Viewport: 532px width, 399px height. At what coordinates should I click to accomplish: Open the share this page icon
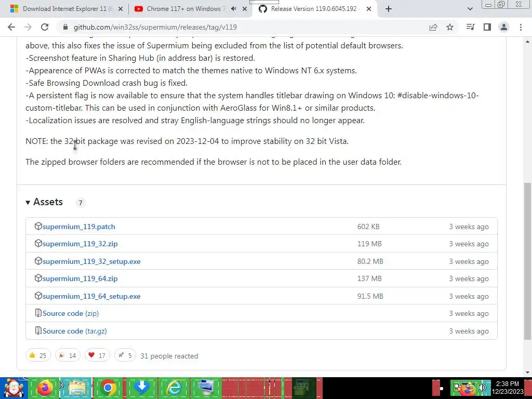point(433,27)
